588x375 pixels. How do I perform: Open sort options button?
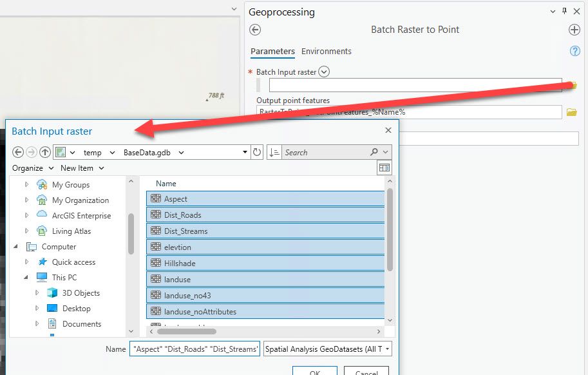[274, 152]
